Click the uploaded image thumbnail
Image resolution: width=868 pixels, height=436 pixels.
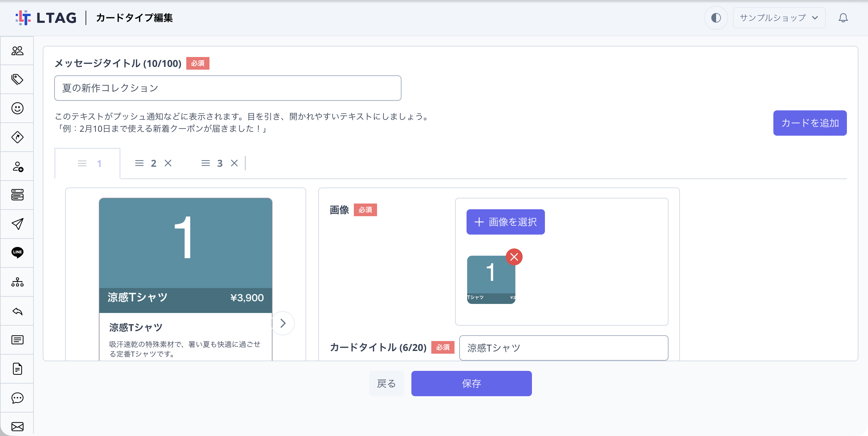click(x=491, y=280)
